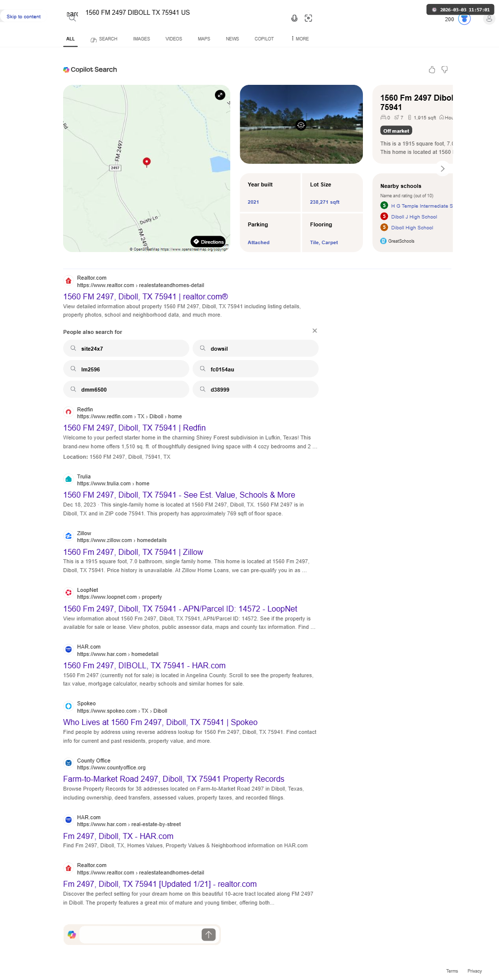This screenshot has height=980, width=499.
Task: Switch to the ALL tab
Action: pyautogui.click(x=71, y=39)
